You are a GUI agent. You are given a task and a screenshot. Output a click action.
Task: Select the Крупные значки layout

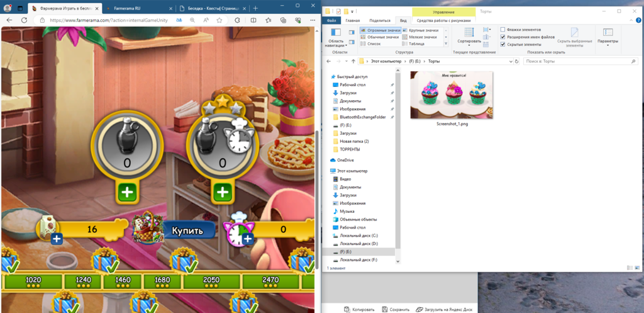point(421,30)
